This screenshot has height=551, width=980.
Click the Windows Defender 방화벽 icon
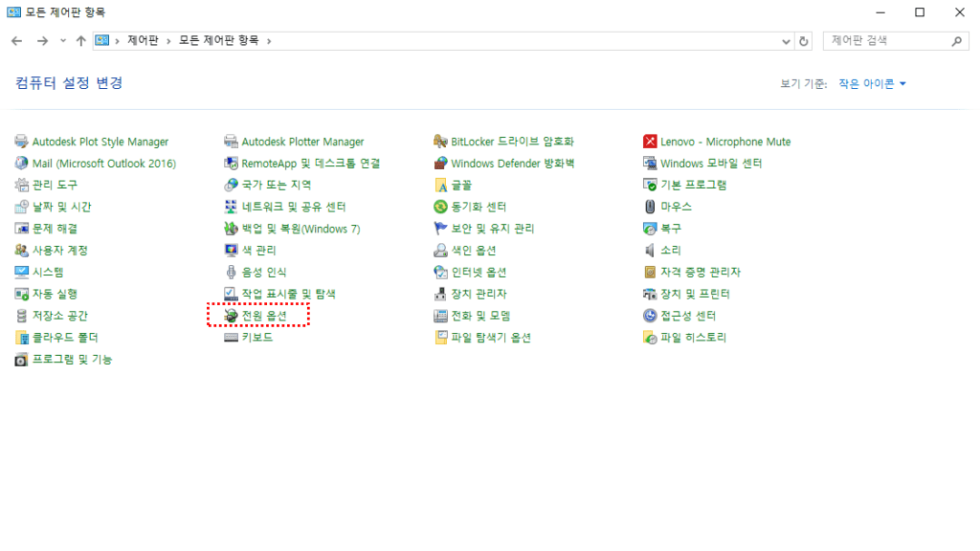440,164
